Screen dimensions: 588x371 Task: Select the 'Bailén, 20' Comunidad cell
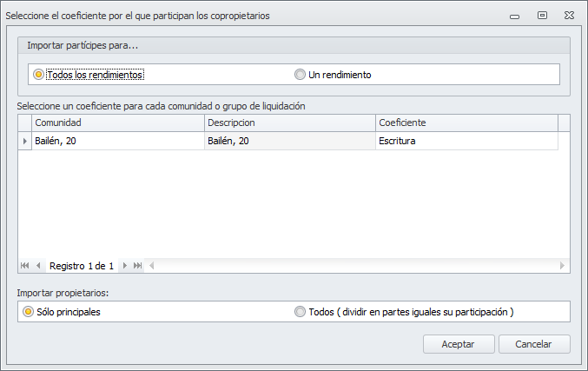(x=117, y=141)
